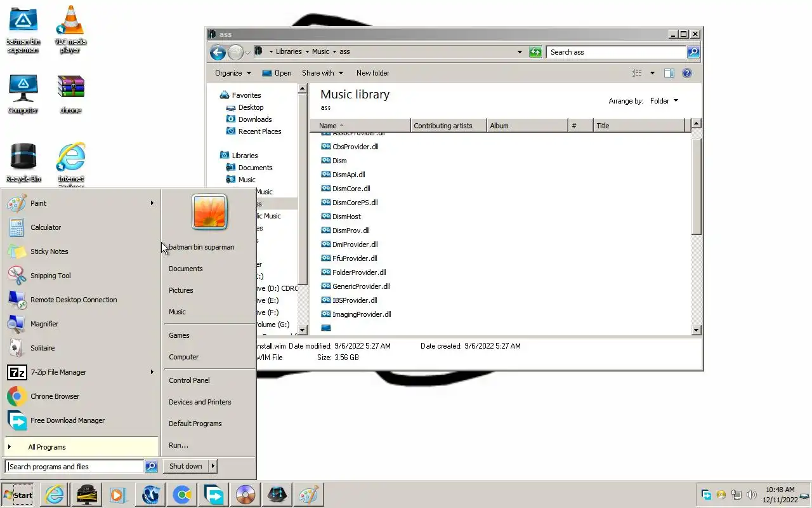This screenshot has height=508, width=812.
Task: Open Run... dialog
Action: click(x=178, y=445)
